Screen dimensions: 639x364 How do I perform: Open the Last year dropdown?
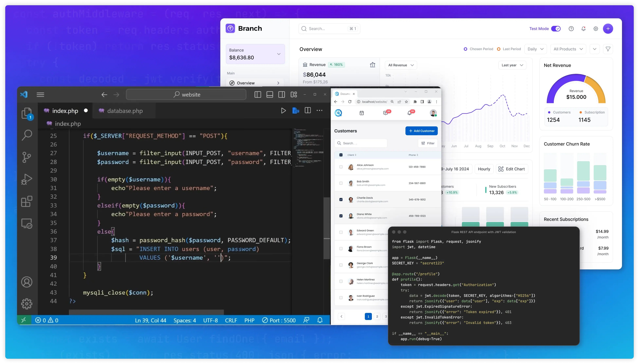[x=512, y=65]
